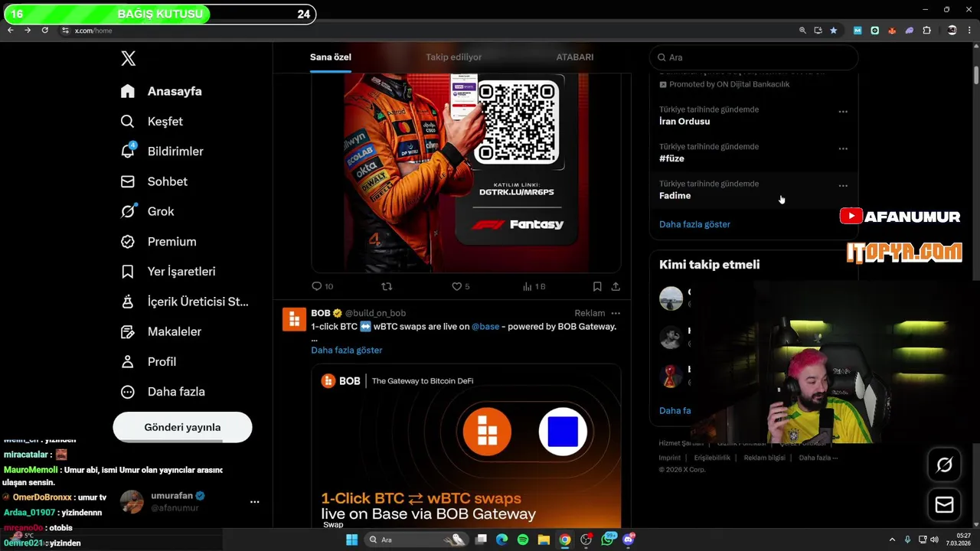
Task: Toggle the bookmark star in address bar
Action: (833, 31)
